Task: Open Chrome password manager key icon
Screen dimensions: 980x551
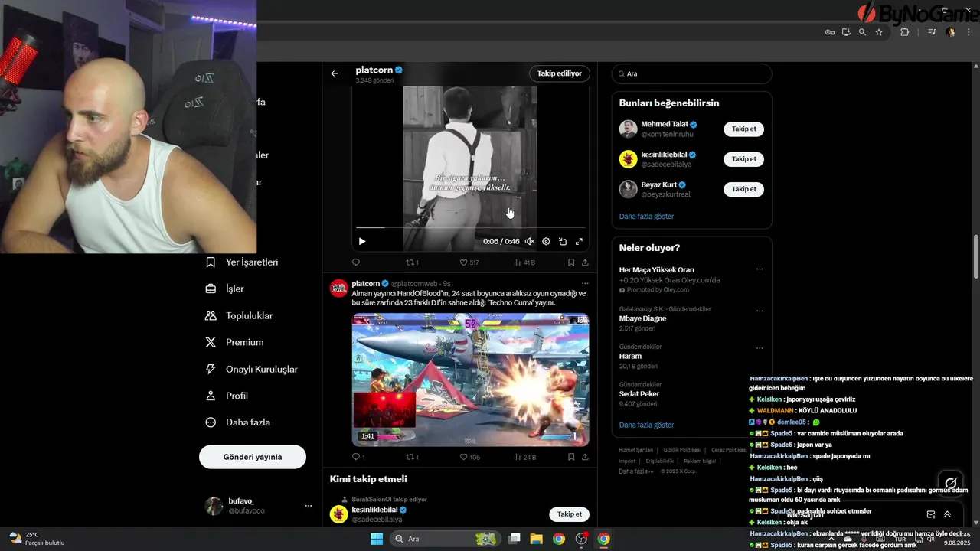Action: 829,32
